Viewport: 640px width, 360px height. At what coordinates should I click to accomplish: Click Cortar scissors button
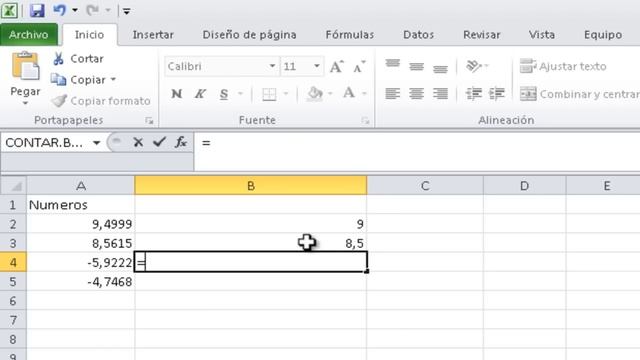pos(78,59)
